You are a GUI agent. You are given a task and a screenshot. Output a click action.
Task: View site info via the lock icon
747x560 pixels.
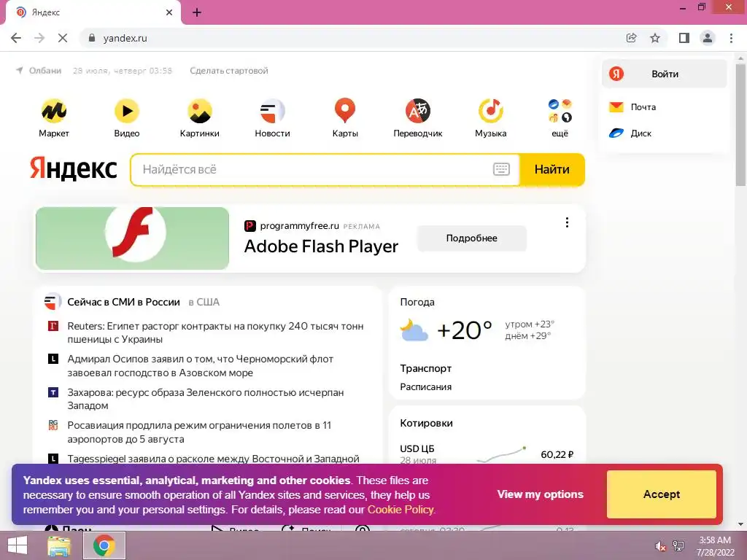[x=92, y=38]
